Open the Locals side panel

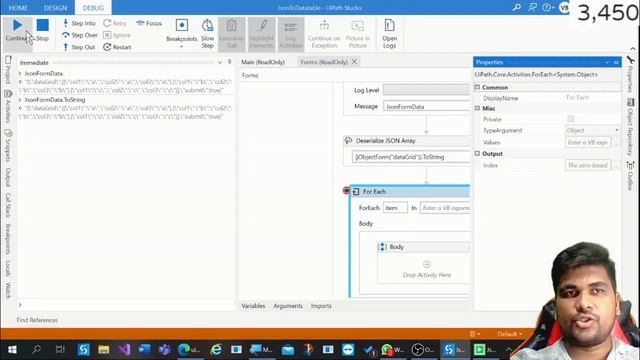click(x=8, y=268)
